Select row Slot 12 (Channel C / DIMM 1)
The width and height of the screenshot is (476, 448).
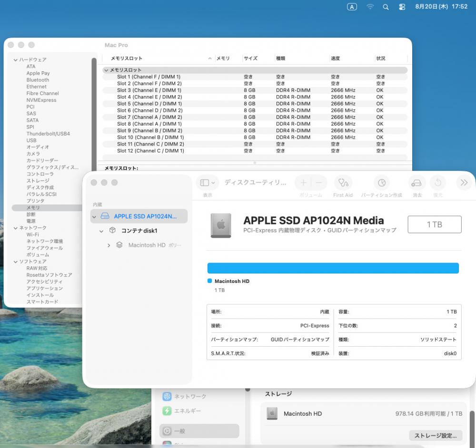point(255,151)
